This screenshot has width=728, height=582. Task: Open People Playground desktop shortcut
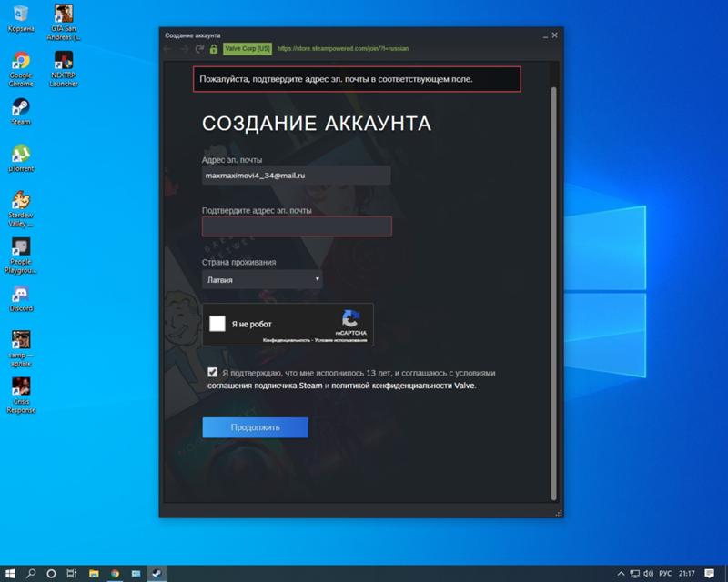click(x=21, y=256)
